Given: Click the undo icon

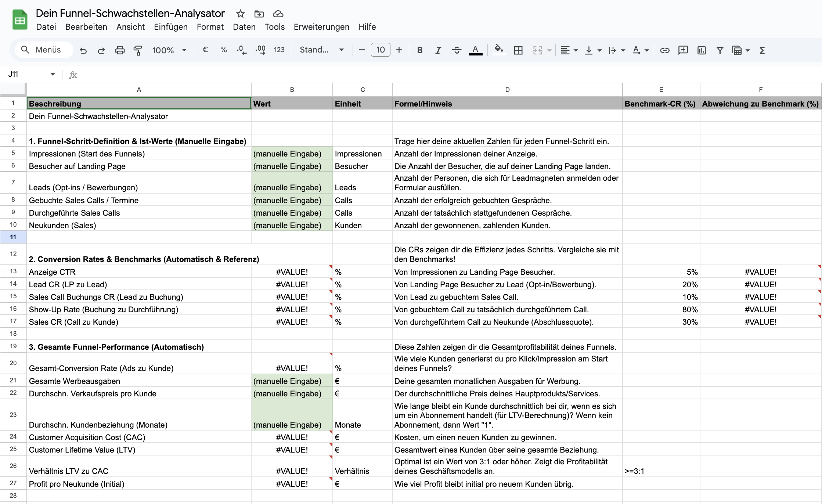Looking at the screenshot, I should click(83, 50).
